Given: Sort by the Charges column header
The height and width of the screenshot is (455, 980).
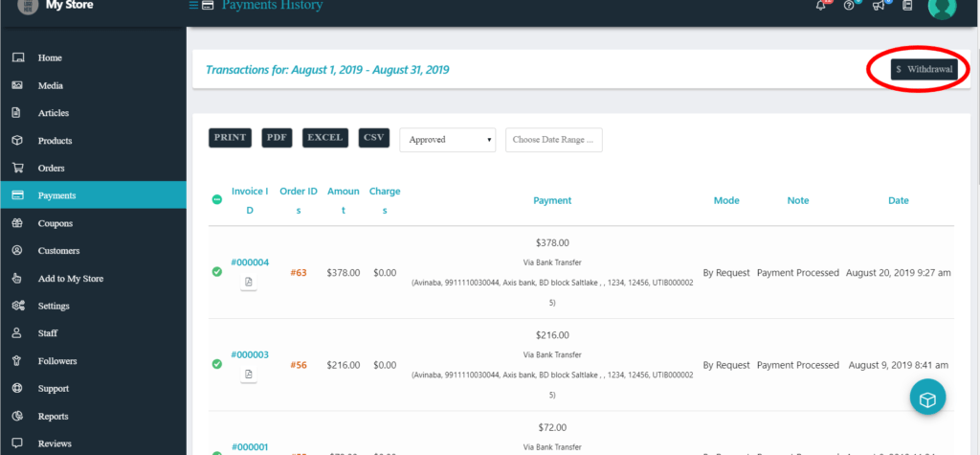Looking at the screenshot, I should click(x=385, y=200).
